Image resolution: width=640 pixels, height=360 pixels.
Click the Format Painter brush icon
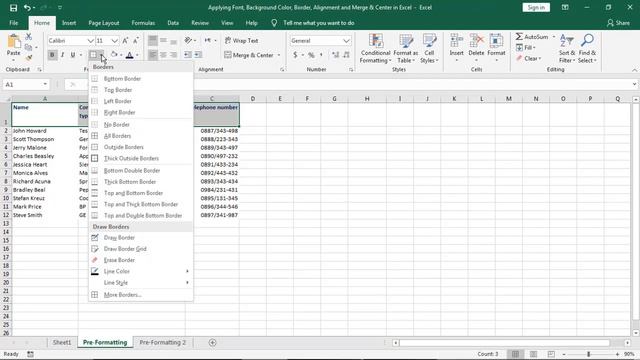28,58
